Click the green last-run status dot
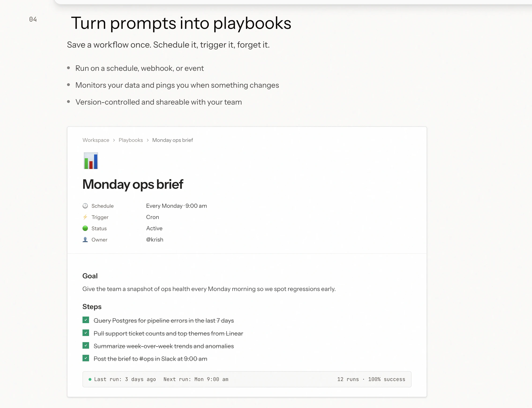 (90, 379)
